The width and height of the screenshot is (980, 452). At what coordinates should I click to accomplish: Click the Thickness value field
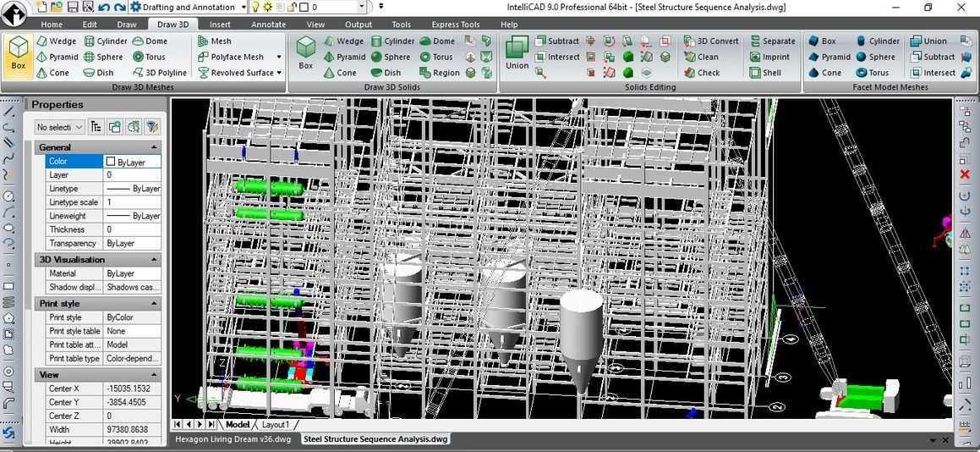[132, 229]
